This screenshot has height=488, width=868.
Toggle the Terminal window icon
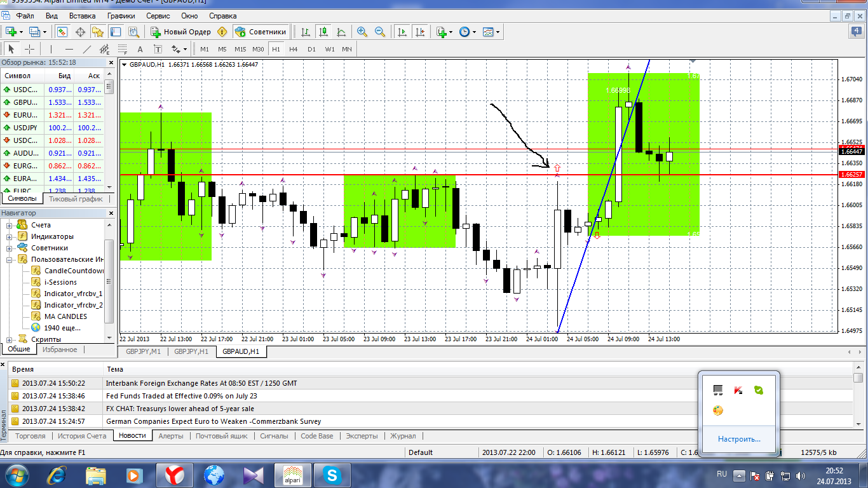pyautogui.click(x=116, y=32)
